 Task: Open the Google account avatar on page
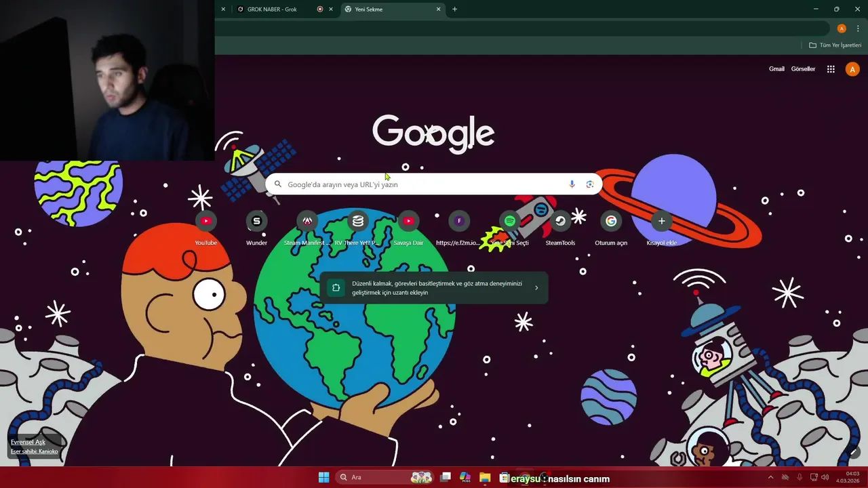852,69
